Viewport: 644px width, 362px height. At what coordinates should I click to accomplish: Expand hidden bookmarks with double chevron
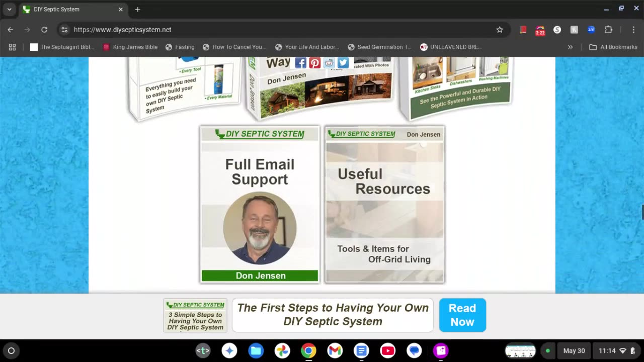pyautogui.click(x=570, y=47)
